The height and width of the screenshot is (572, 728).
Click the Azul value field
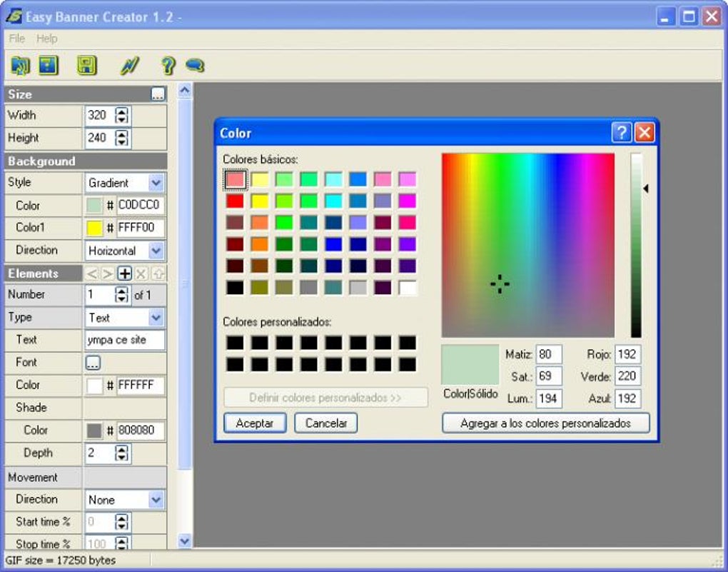627,398
